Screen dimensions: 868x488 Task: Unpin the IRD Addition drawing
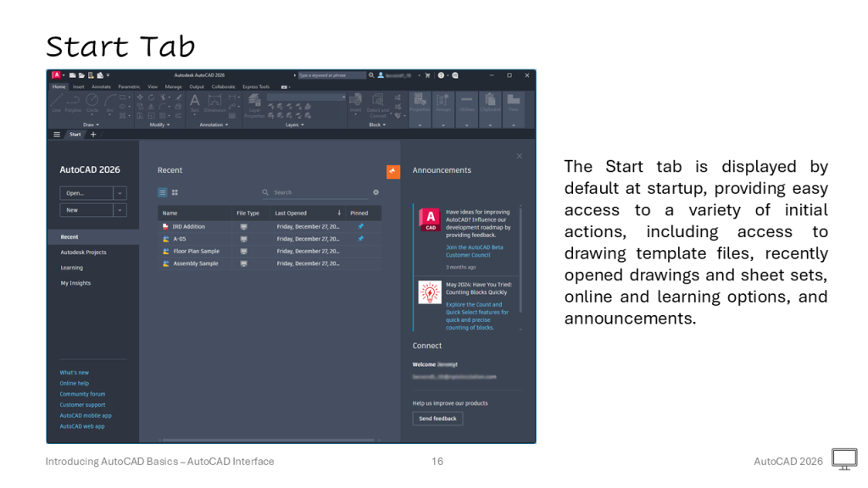(x=359, y=226)
